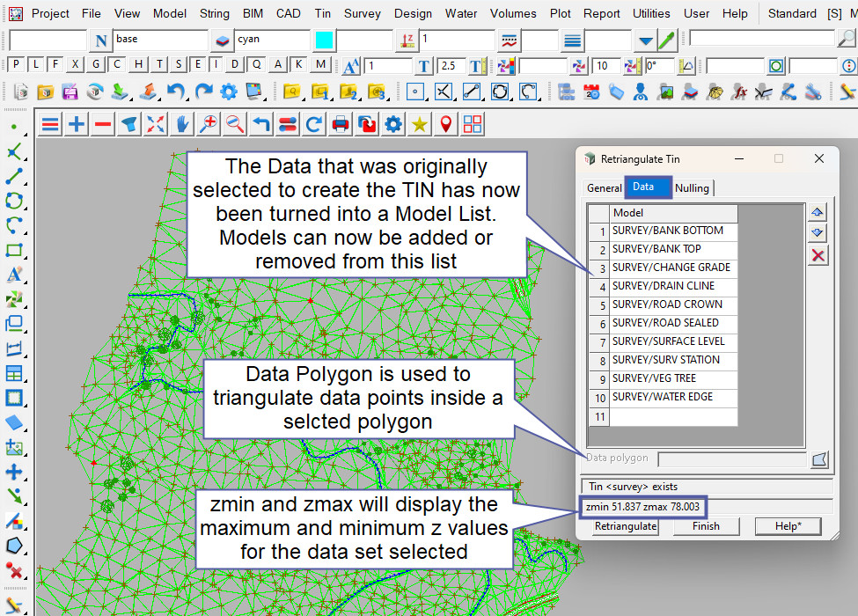Switch to the Nulling tab
Screen dimensions: 858x616
coord(693,187)
